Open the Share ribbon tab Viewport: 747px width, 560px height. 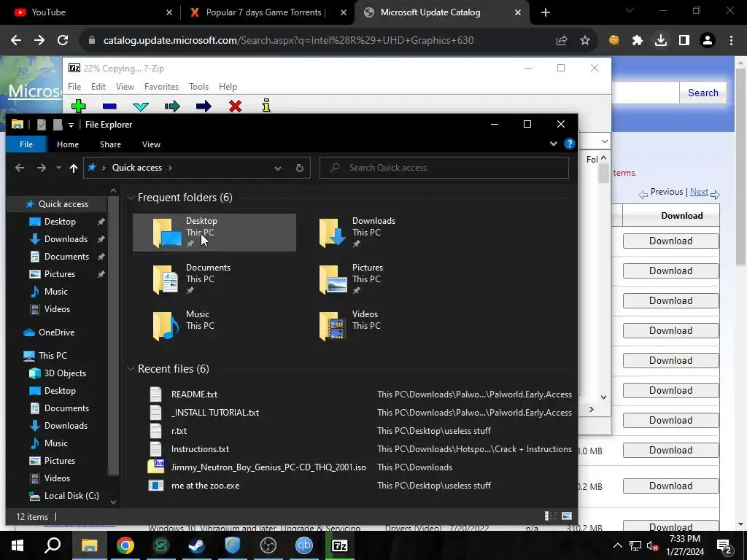111,144
